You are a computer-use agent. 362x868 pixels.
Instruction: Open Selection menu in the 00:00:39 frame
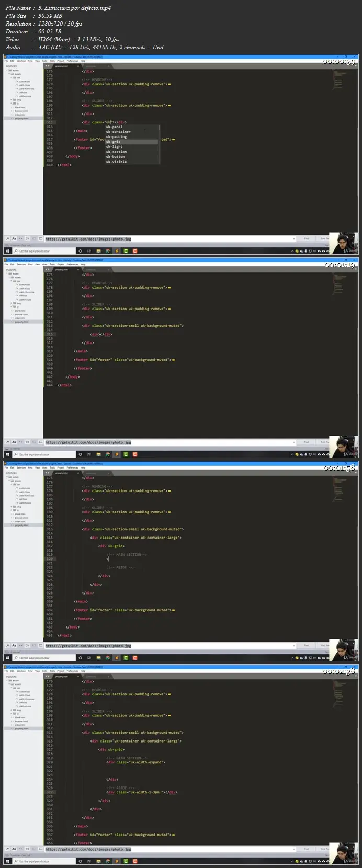[x=21, y=61]
